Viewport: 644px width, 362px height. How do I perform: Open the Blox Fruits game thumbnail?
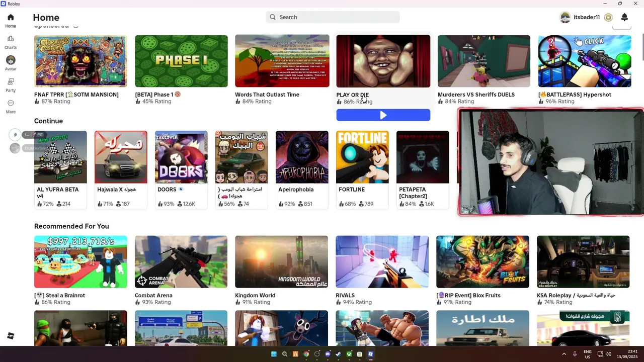click(x=483, y=262)
